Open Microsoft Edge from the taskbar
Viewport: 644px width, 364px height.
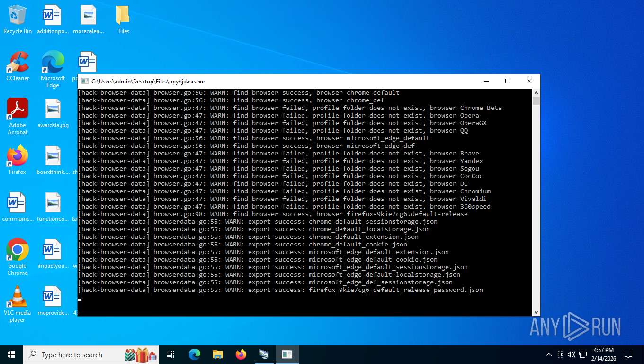pyautogui.click(x=195, y=355)
